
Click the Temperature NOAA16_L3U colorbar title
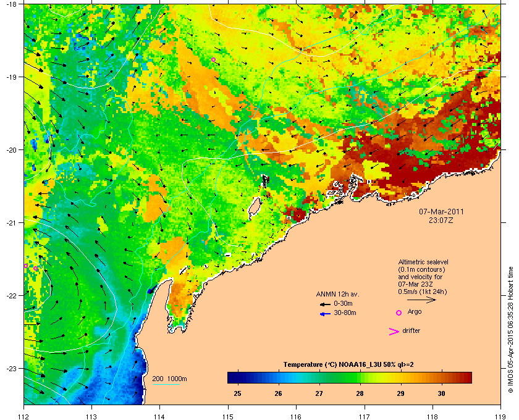pyautogui.click(x=348, y=365)
